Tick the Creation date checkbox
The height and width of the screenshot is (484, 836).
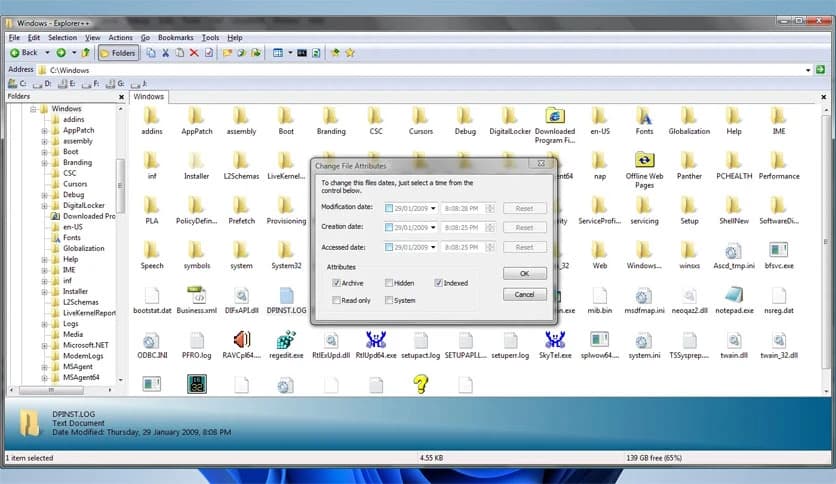389,228
